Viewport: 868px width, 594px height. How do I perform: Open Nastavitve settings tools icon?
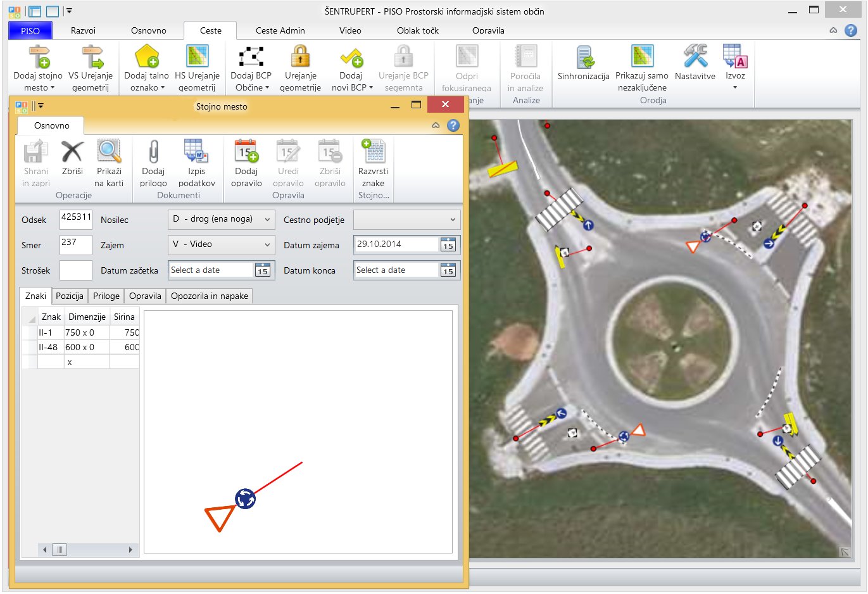pyautogui.click(x=695, y=57)
